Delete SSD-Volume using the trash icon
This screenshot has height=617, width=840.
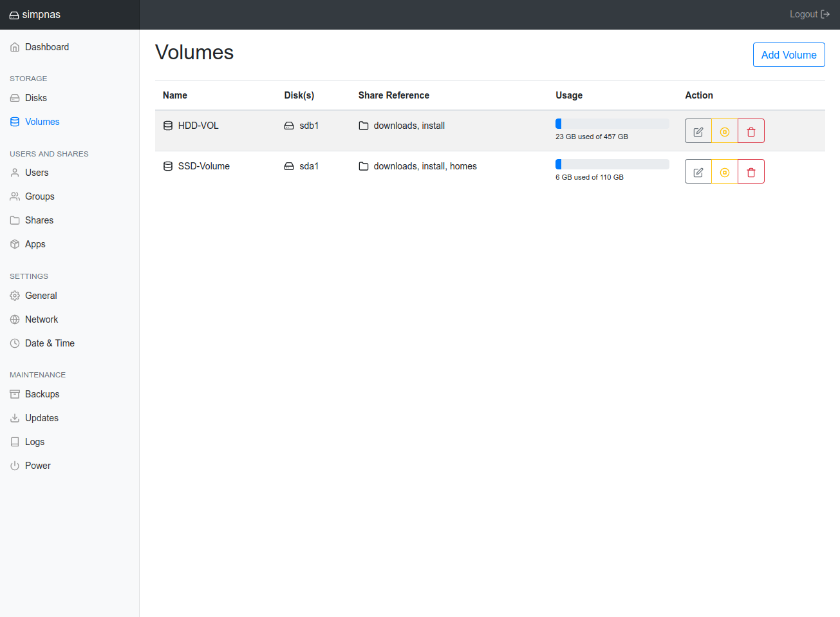click(x=751, y=172)
